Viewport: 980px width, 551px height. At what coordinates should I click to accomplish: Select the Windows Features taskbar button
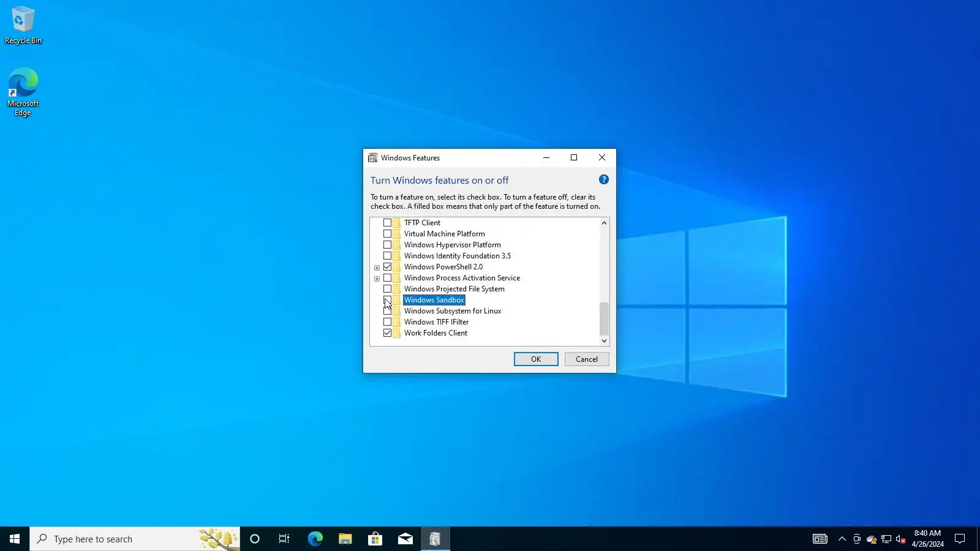pyautogui.click(x=435, y=539)
